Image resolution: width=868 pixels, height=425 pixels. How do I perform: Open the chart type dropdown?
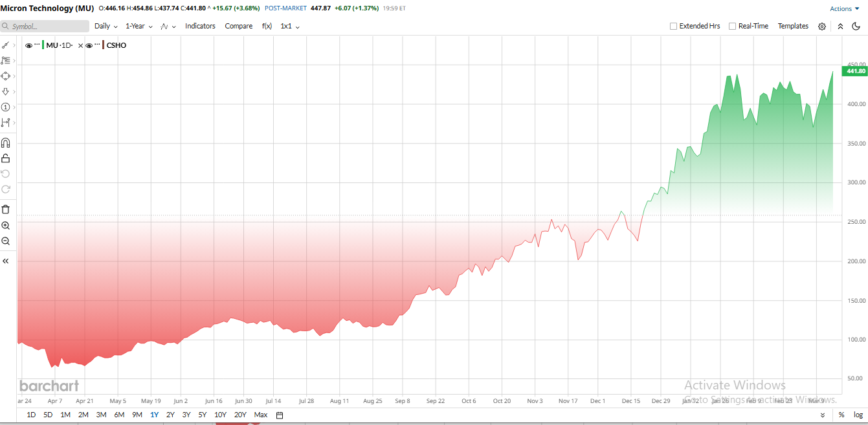pyautogui.click(x=168, y=27)
